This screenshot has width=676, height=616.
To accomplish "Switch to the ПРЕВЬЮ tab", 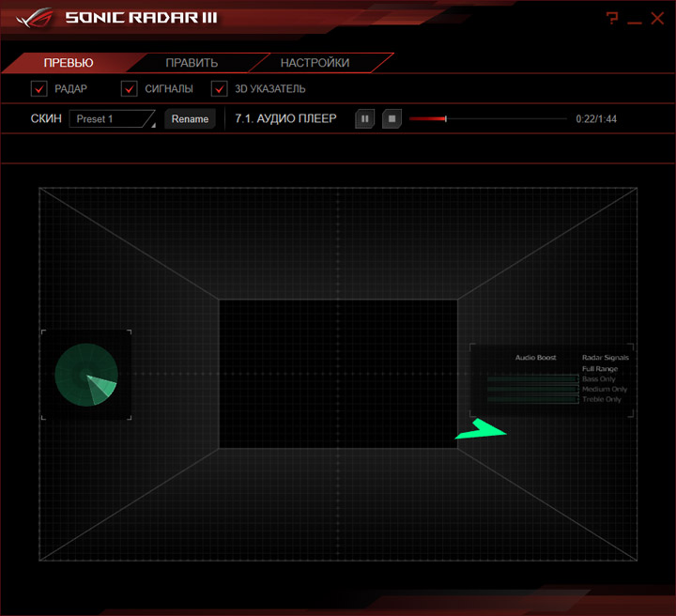I will (69, 63).
